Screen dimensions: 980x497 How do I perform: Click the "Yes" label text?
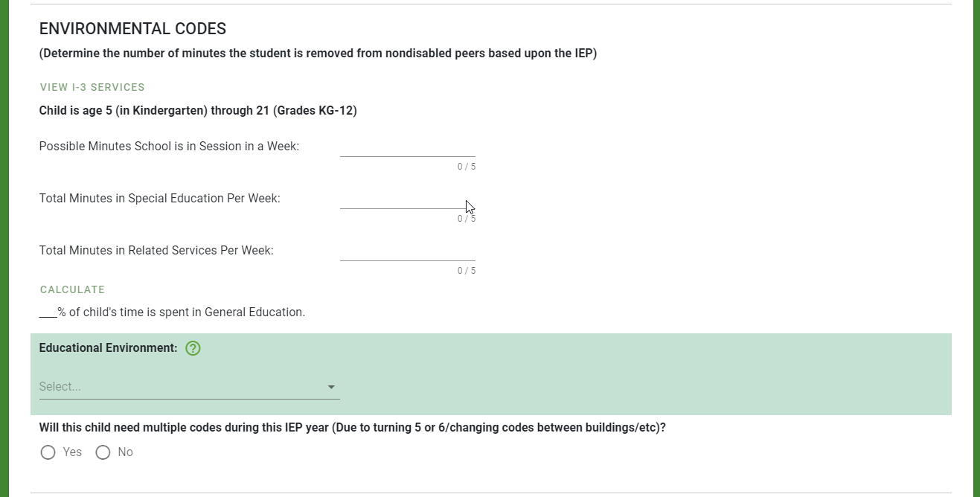[x=72, y=452]
